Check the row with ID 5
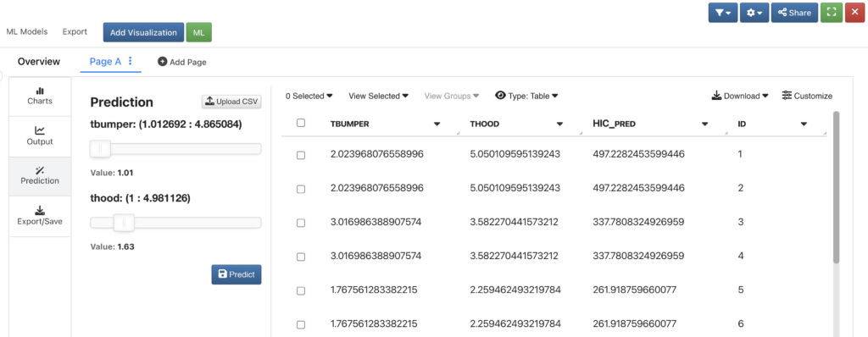 pos(301,290)
